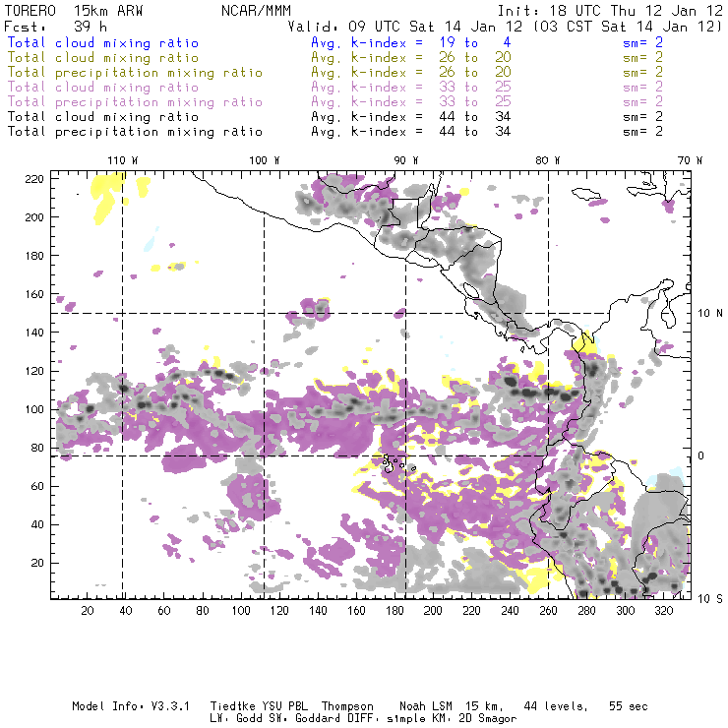This screenshot has height=728, width=728.
Task: Click the 'Model Info: V3.3.1' text
Action: click(131, 706)
